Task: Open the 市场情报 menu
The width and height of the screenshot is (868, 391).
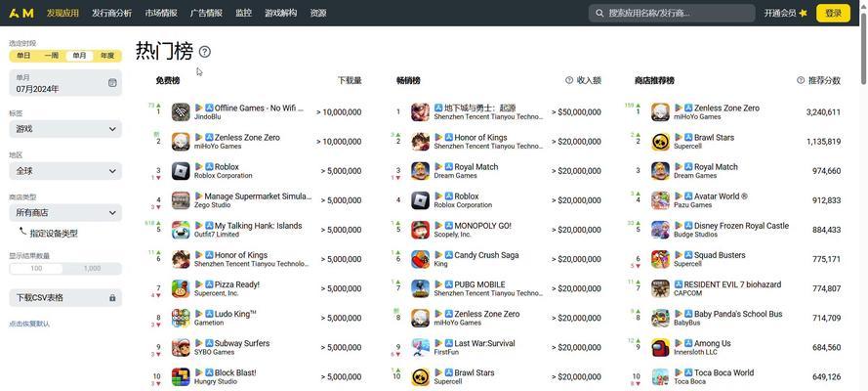Action: (161, 13)
